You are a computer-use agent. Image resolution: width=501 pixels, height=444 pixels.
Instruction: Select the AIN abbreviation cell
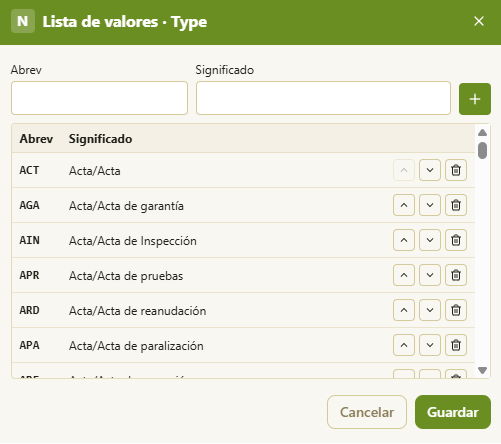[x=29, y=240]
